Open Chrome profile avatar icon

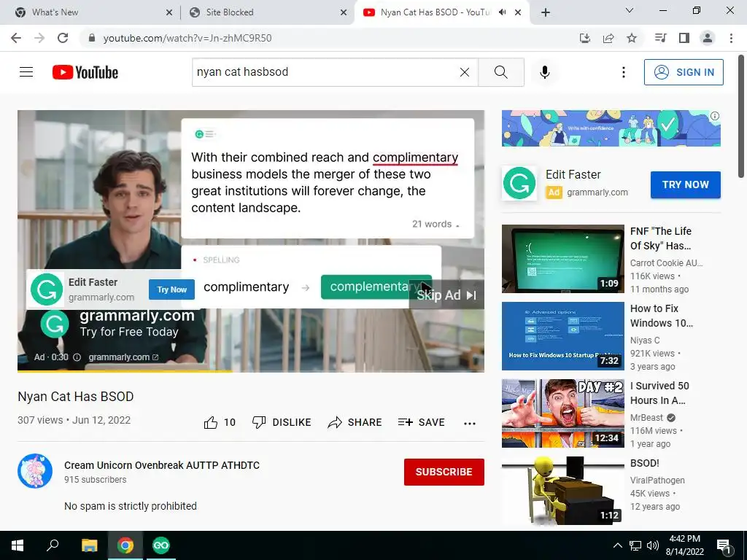click(708, 38)
